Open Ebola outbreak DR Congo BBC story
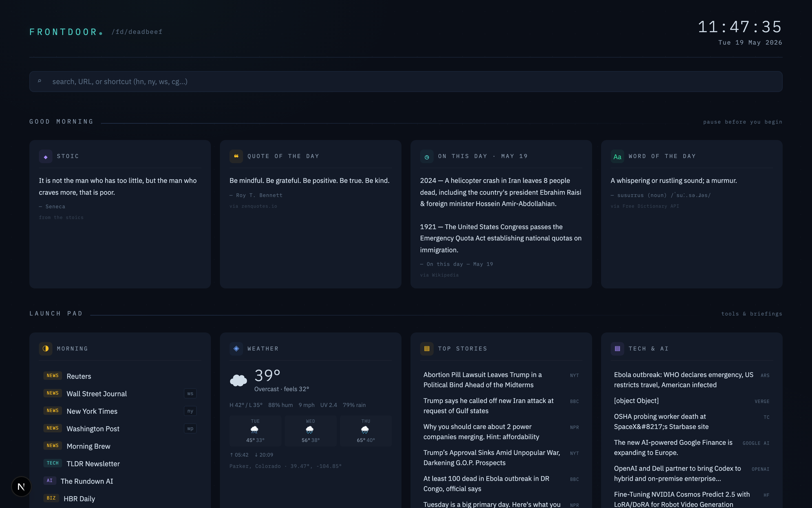 tap(501, 484)
